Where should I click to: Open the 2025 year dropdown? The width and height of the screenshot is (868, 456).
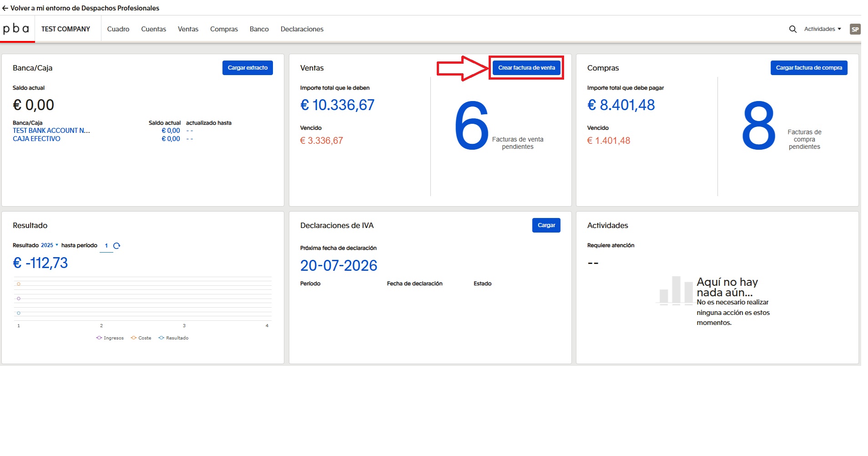(50, 245)
